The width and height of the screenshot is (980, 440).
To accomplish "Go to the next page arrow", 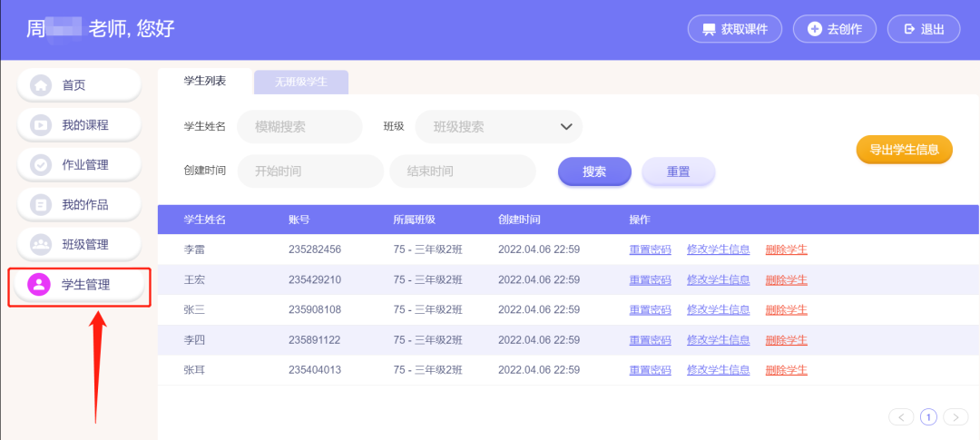I will point(955,417).
